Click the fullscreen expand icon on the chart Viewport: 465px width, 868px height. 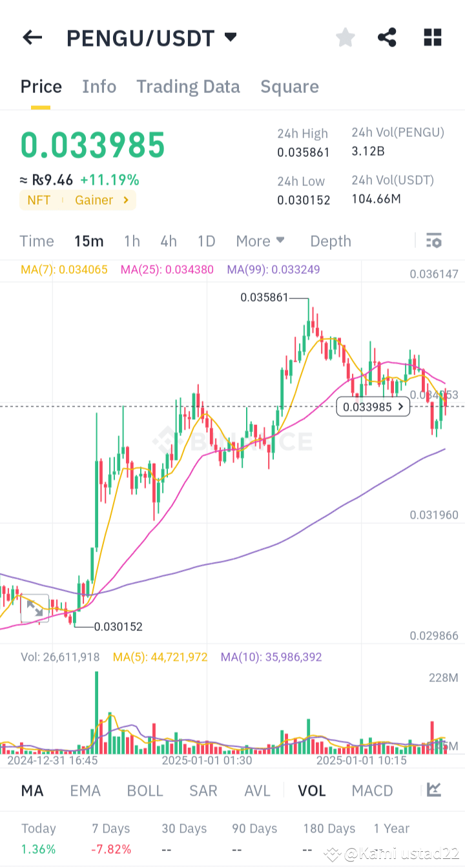pos(34,607)
